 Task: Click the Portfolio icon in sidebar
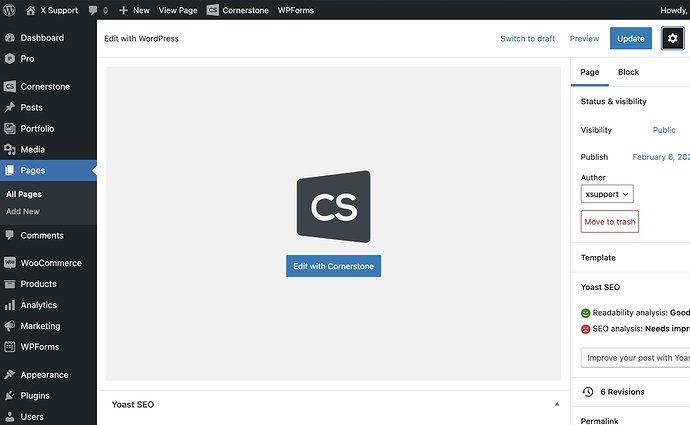10,128
